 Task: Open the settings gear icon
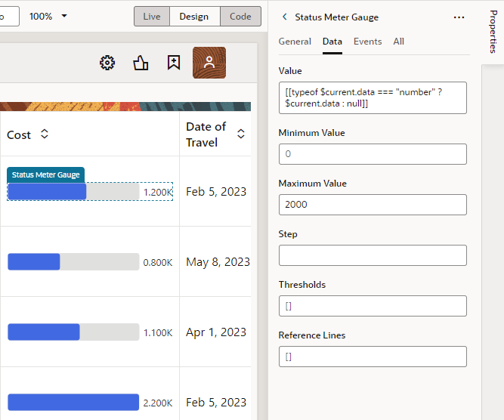[107, 63]
